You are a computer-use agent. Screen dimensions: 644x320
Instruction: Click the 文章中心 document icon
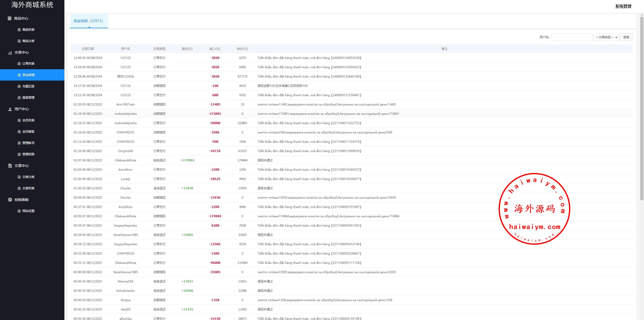tap(10, 166)
